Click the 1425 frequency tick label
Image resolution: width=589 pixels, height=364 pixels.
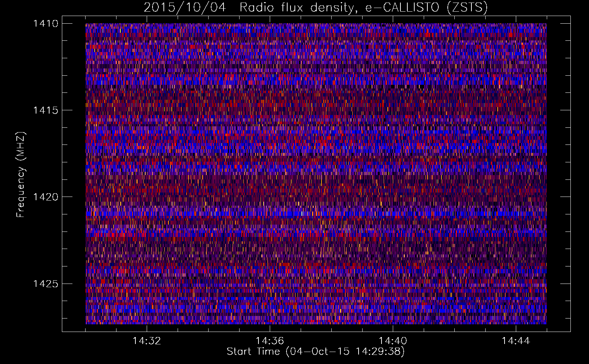pos(46,284)
